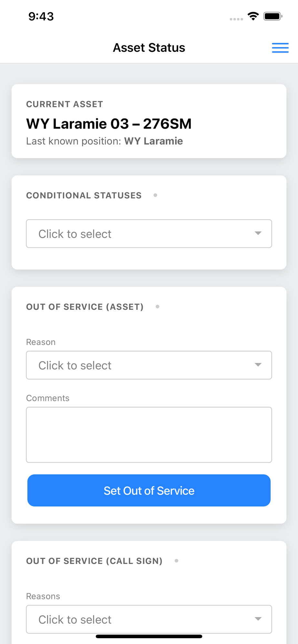Open the call sign Reasons dropdown
Viewport: 298px width, 644px height.
[149, 619]
